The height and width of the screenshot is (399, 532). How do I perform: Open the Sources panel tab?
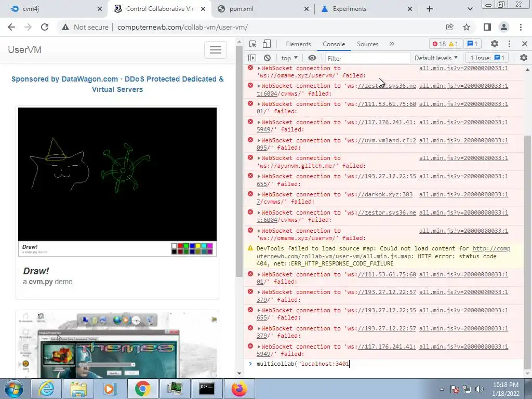click(x=367, y=44)
